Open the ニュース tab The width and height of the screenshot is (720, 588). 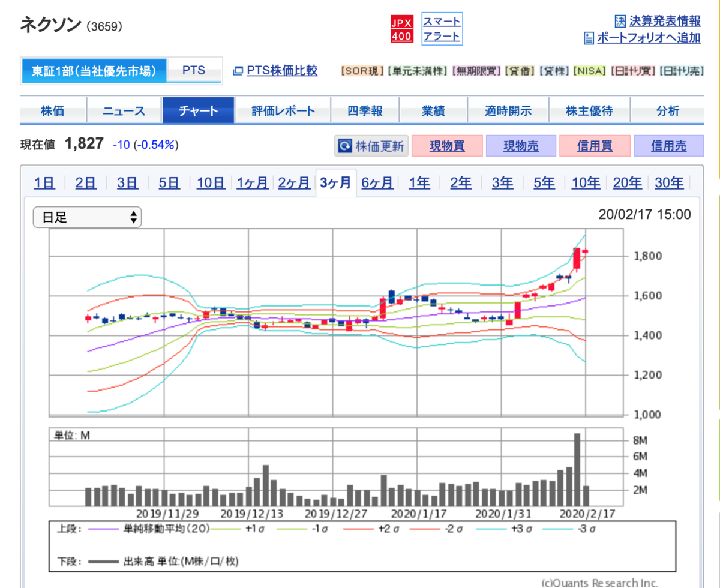[124, 111]
